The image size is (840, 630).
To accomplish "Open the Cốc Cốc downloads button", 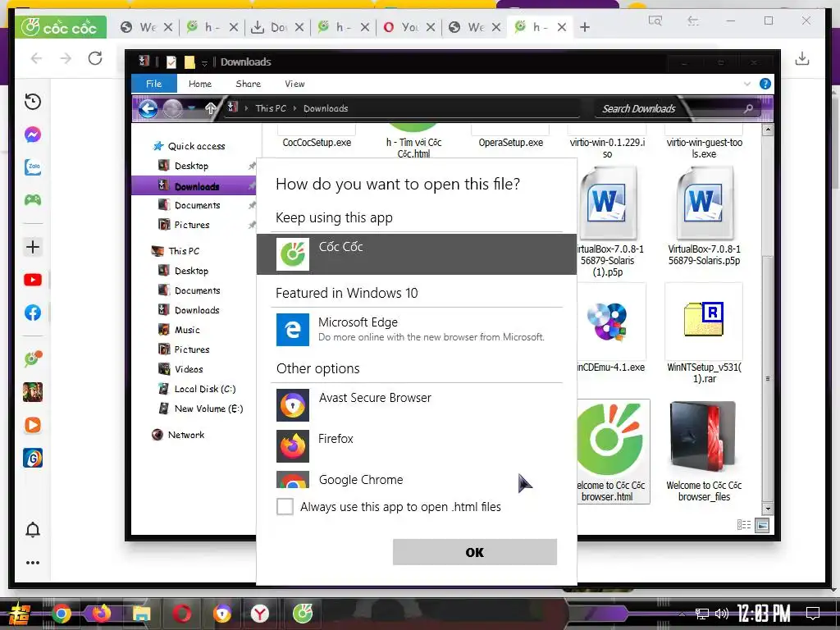I will [x=802, y=58].
